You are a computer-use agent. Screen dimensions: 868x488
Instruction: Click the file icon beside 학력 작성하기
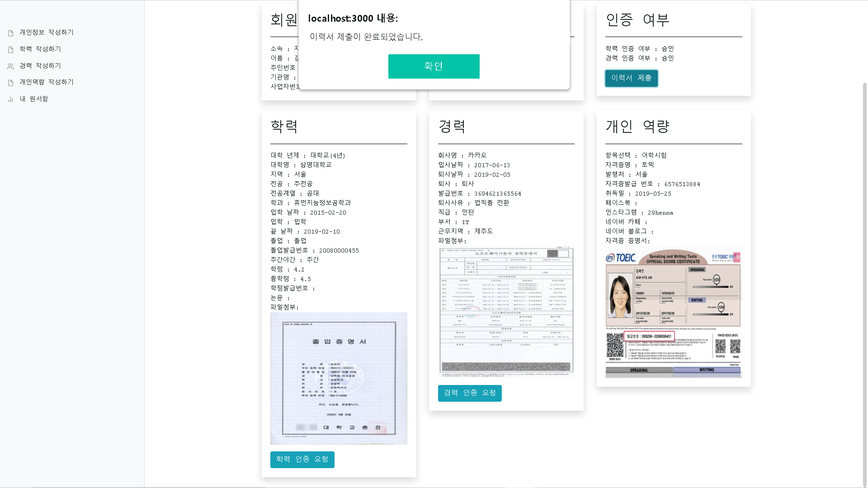click(11, 50)
